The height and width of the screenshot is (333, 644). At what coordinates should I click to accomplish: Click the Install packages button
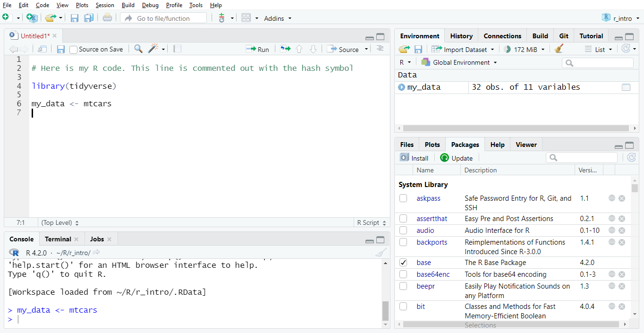414,158
